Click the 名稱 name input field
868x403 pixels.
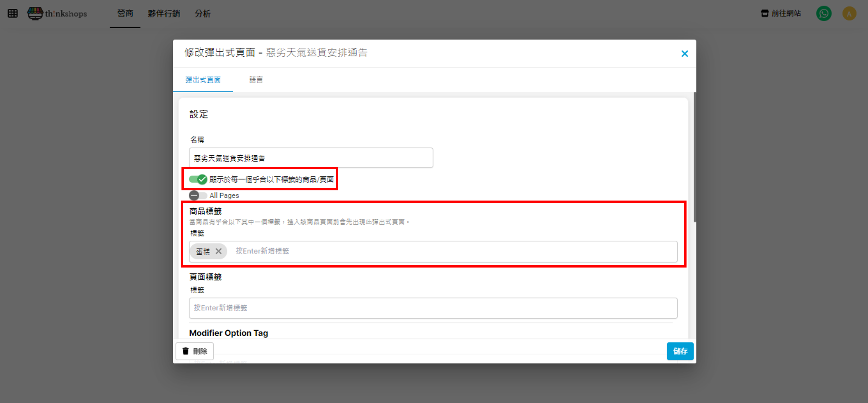(311, 158)
